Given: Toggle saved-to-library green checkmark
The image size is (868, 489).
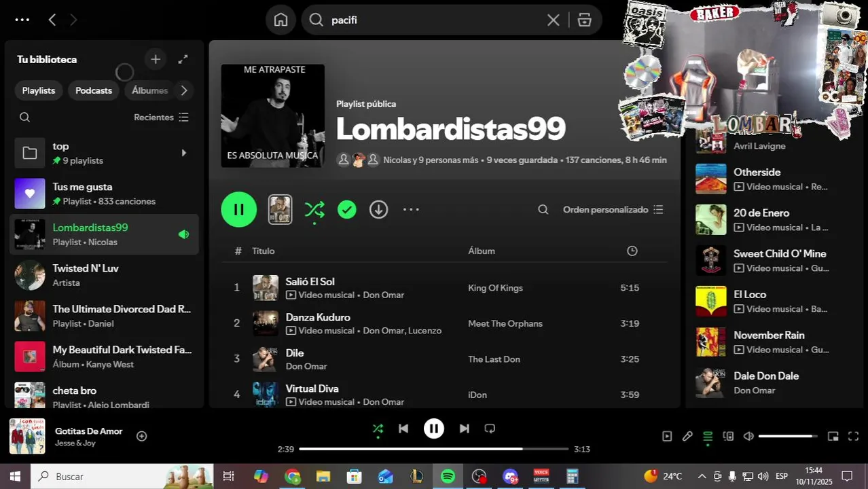Looking at the screenshot, I should pyautogui.click(x=347, y=210).
